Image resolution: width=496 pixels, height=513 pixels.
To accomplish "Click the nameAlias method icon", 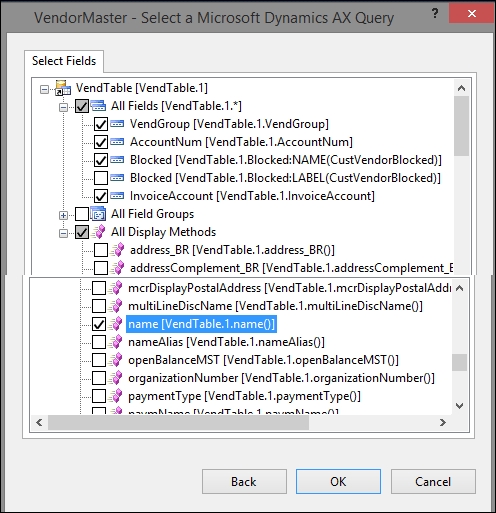I will (x=115, y=342).
